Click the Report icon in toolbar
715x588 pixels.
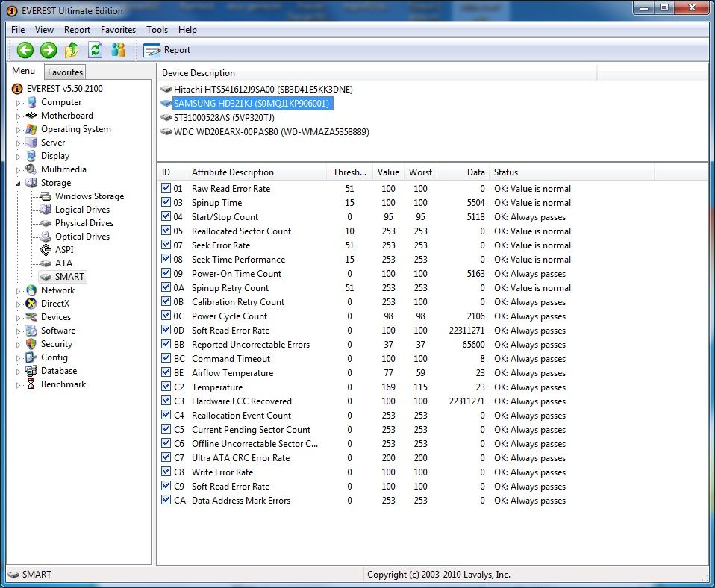[152, 50]
